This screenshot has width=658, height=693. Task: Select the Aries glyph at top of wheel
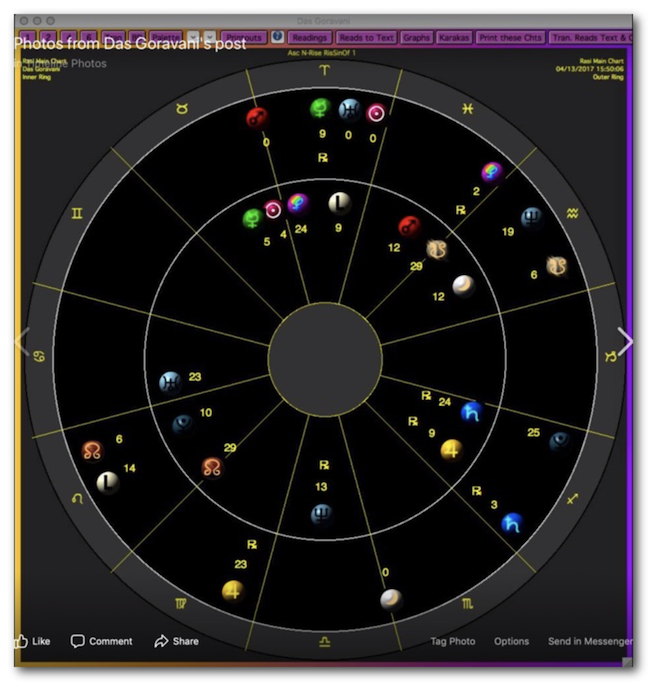(323, 70)
